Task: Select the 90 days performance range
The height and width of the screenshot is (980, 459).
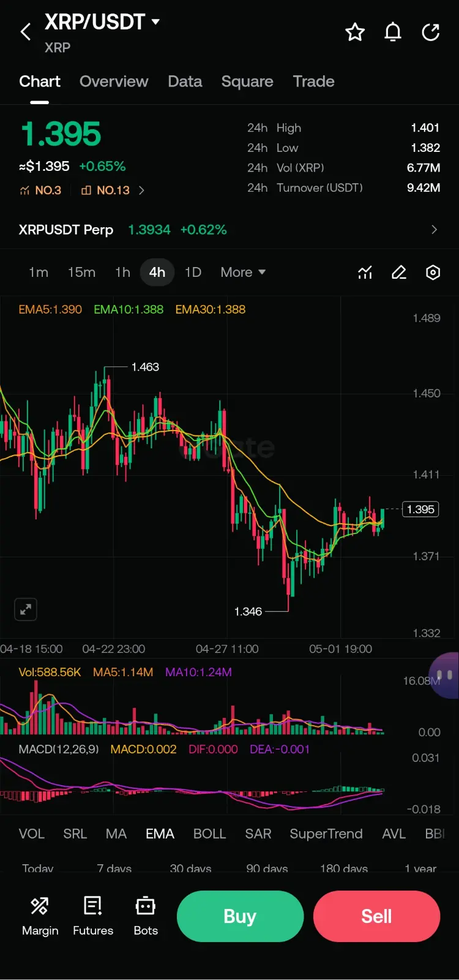Action: pyautogui.click(x=267, y=869)
